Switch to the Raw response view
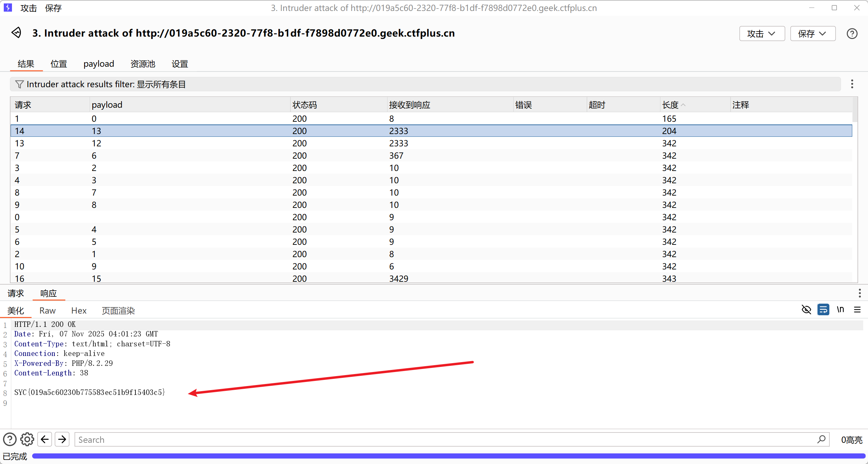 click(x=47, y=310)
